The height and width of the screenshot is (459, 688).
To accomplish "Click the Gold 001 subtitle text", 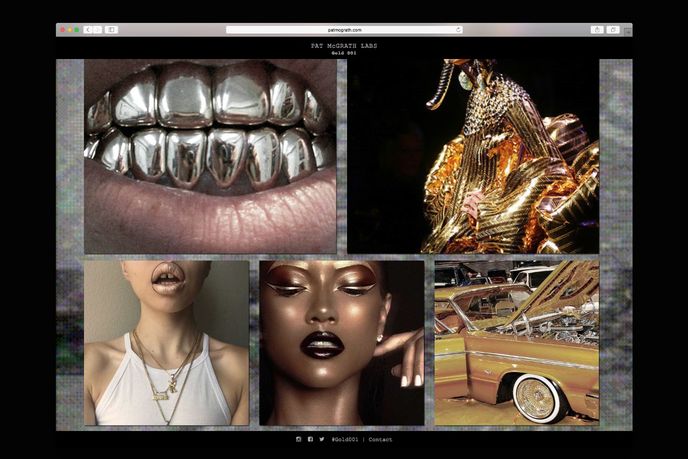I will (x=344, y=53).
